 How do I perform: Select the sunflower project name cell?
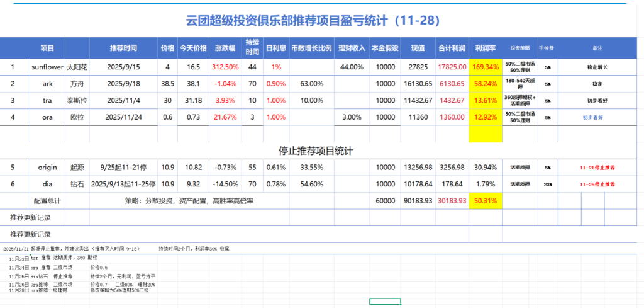[47, 67]
